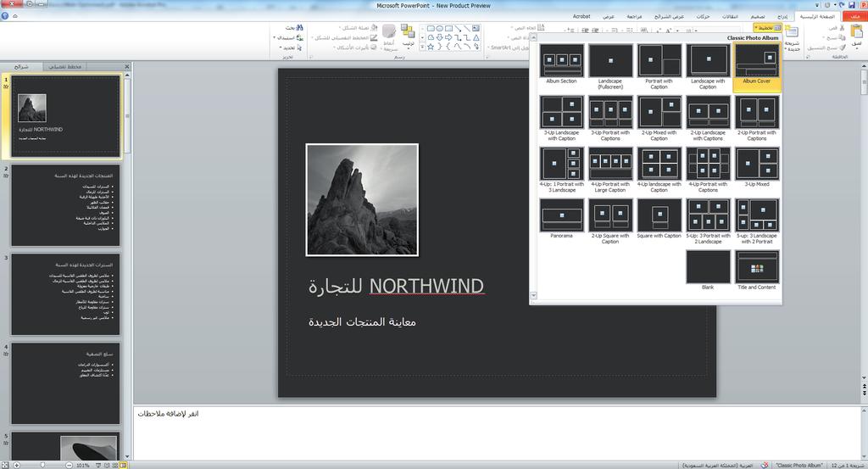Select 4-Up: 1 Portrait with 3 Landscape layout

561,170
